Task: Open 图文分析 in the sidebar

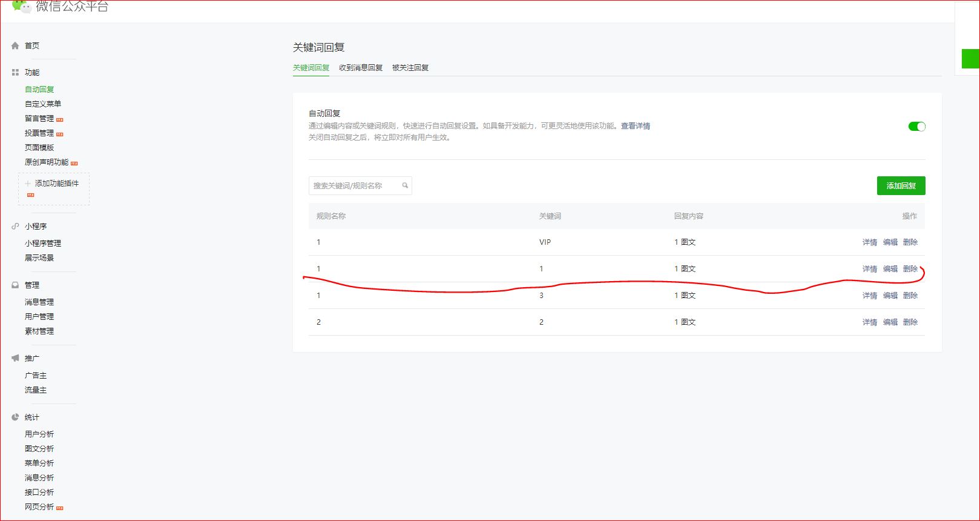Action: (39, 449)
